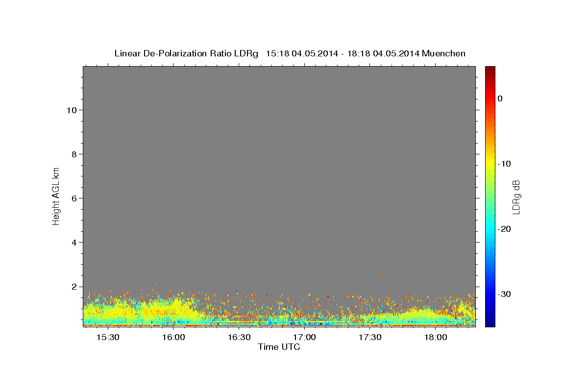Click the plot title 'Linear De-Polarization Ratio LDRg'

click(x=186, y=53)
